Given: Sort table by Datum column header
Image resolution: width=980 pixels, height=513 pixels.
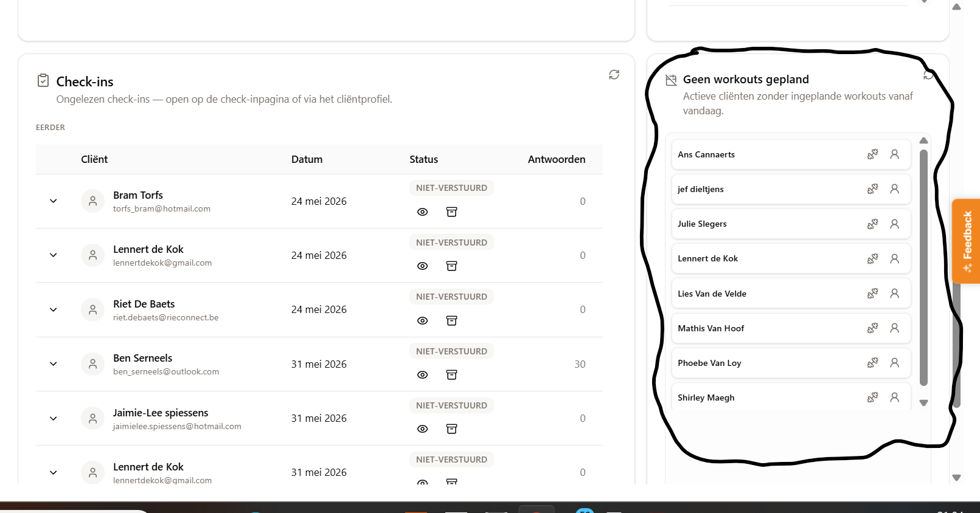Looking at the screenshot, I should pyautogui.click(x=307, y=159).
